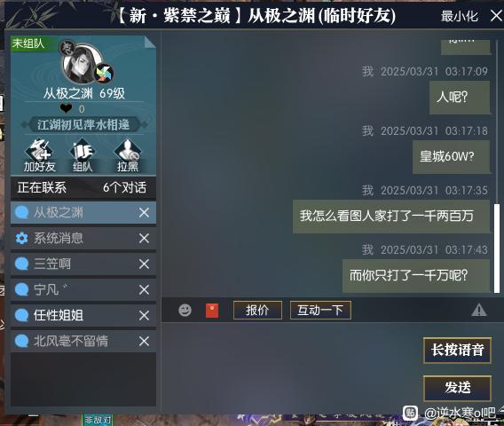Open the emoji smiley picker
Viewport: 504px width, 426px height.
pos(185,311)
